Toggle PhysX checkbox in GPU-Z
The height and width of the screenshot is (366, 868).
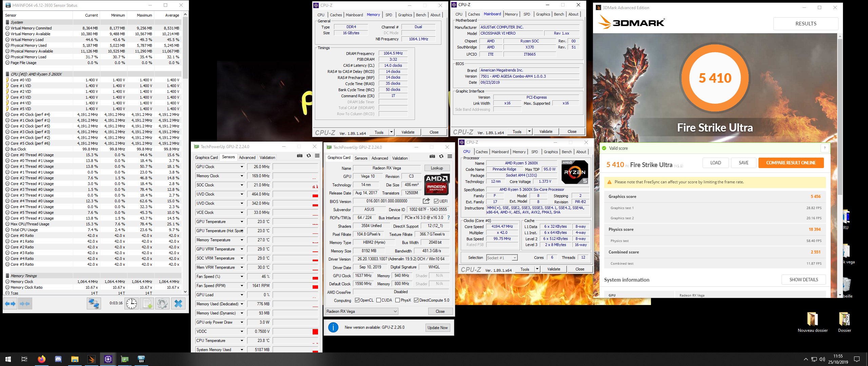click(397, 300)
